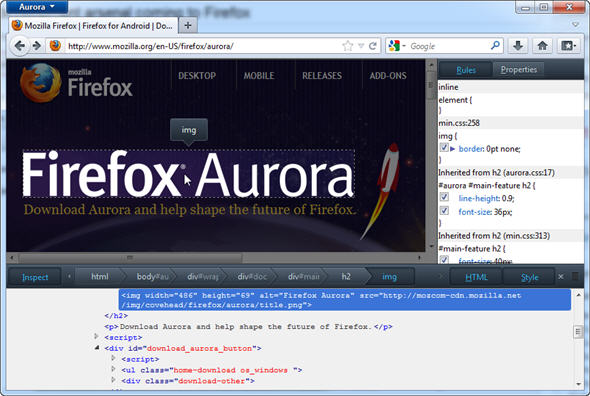Image resolution: width=590 pixels, height=396 pixels.
Task: Bookmark this page with star icon
Action: pyautogui.click(x=348, y=46)
